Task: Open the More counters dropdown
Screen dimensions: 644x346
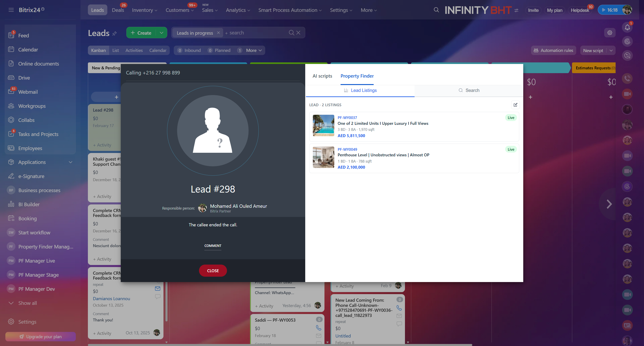Action: point(254,50)
